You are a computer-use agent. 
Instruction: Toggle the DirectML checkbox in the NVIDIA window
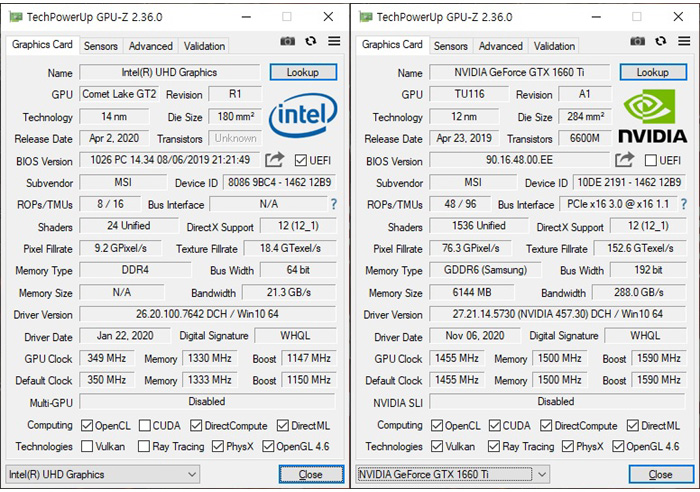[x=633, y=425]
